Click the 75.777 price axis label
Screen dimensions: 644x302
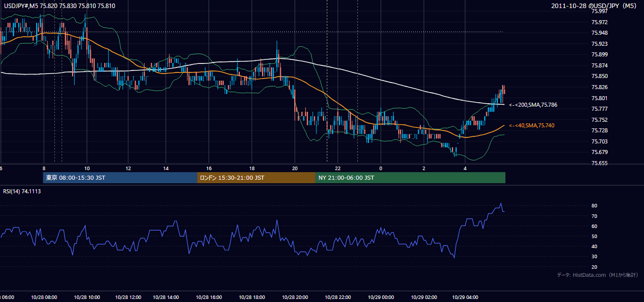[600, 109]
